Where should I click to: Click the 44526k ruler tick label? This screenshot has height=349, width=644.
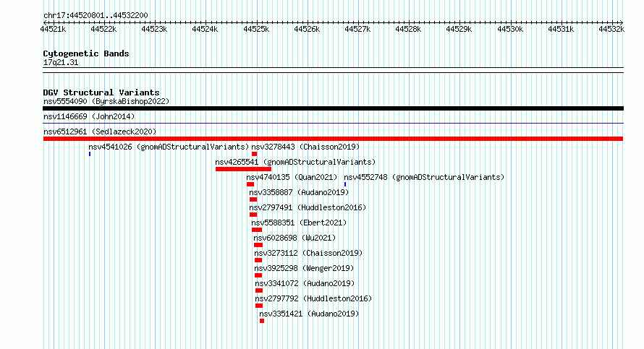(x=307, y=29)
